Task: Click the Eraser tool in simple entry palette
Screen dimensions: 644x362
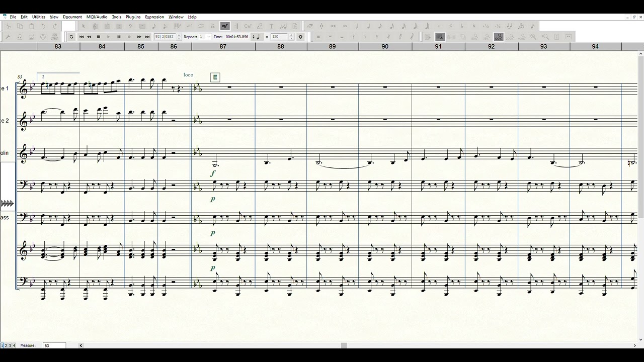Action: coord(309,26)
